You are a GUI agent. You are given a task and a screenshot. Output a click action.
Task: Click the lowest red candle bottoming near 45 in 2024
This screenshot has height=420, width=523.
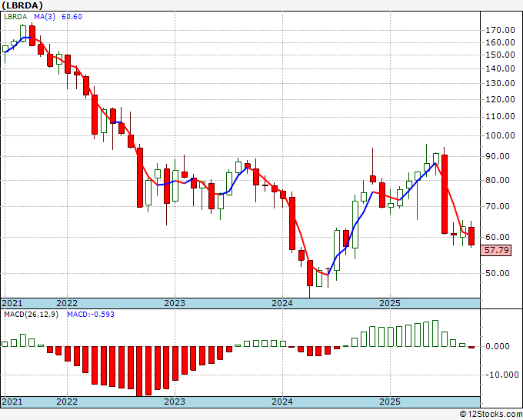tap(310, 273)
